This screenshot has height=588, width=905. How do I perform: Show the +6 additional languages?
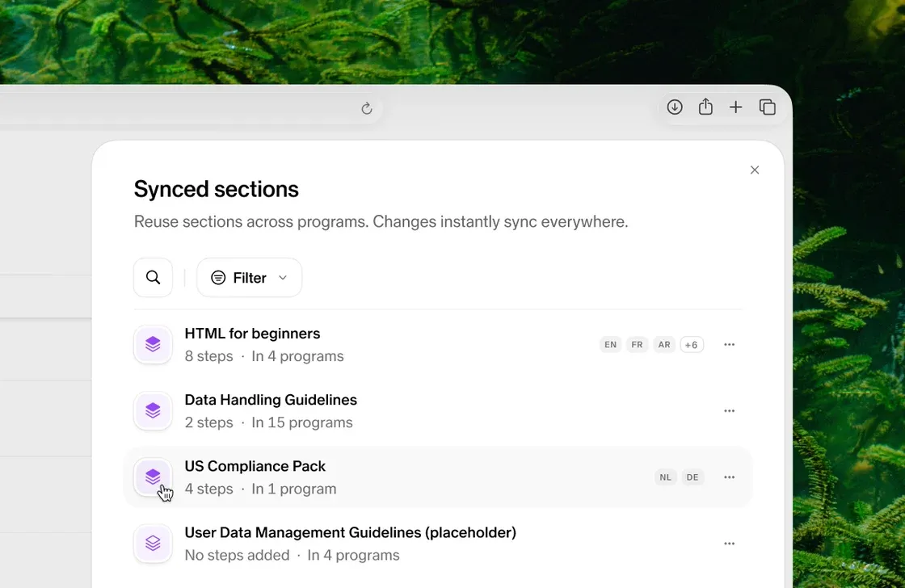[x=692, y=345]
